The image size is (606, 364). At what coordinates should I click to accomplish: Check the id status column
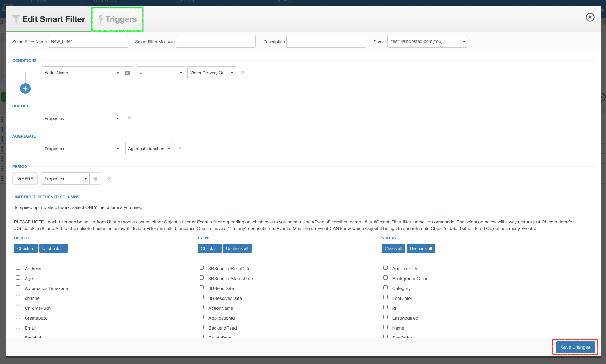point(386,307)
